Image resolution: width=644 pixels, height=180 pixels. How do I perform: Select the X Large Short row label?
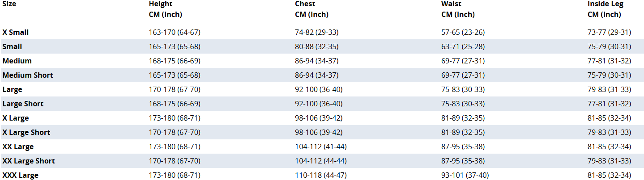[26, 132]
